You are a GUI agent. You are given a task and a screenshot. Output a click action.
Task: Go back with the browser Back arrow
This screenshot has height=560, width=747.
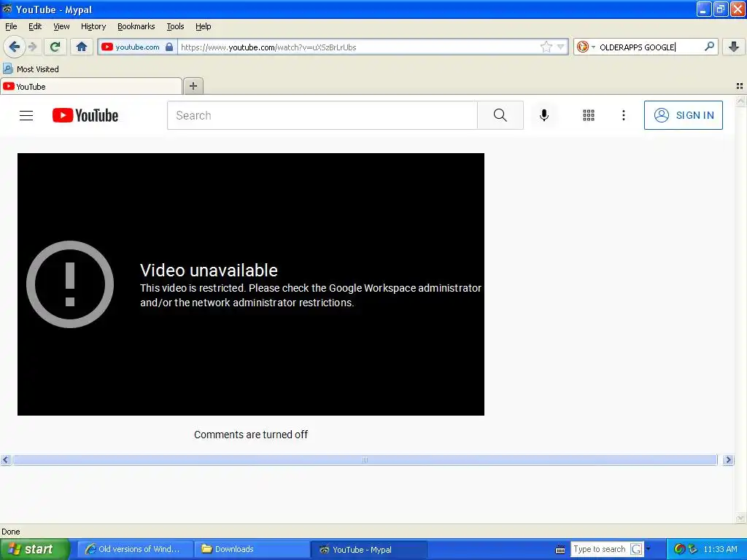(14, 47)
